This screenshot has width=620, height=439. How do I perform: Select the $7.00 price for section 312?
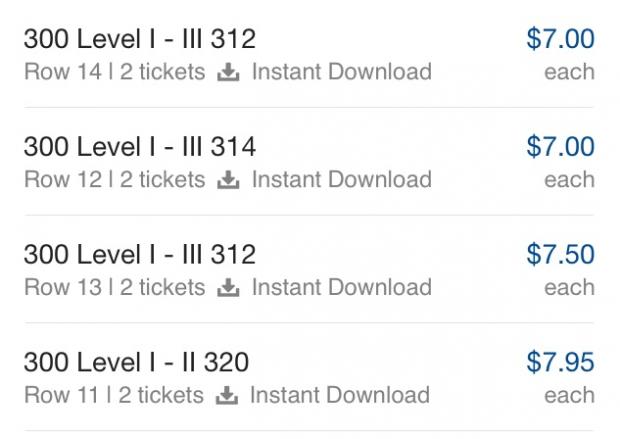pos(560,39)
